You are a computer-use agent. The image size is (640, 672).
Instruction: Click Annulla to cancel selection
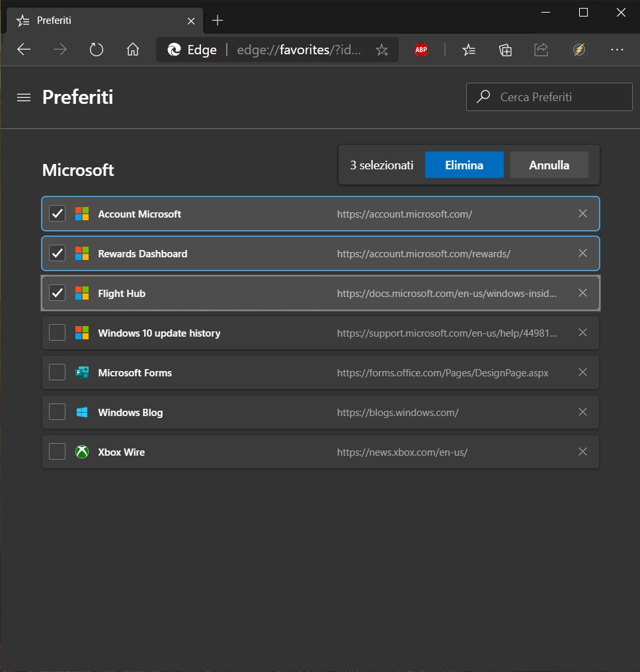pos(549,165)
